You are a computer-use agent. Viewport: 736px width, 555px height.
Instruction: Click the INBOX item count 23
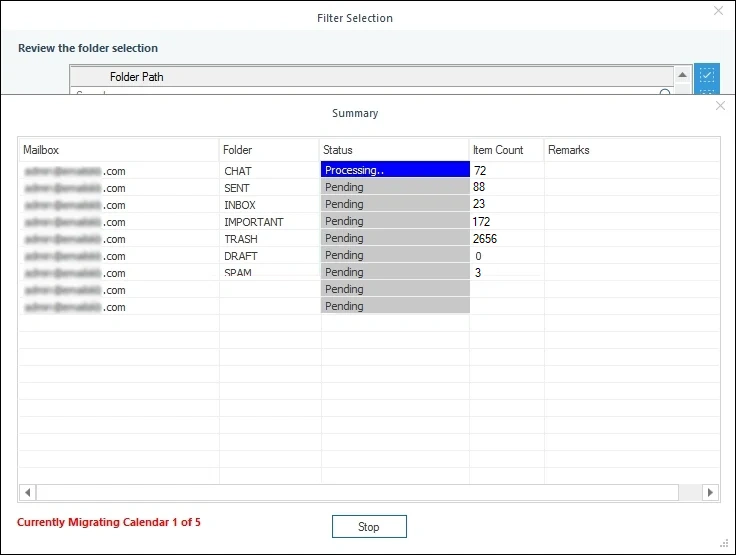(479, 205)
